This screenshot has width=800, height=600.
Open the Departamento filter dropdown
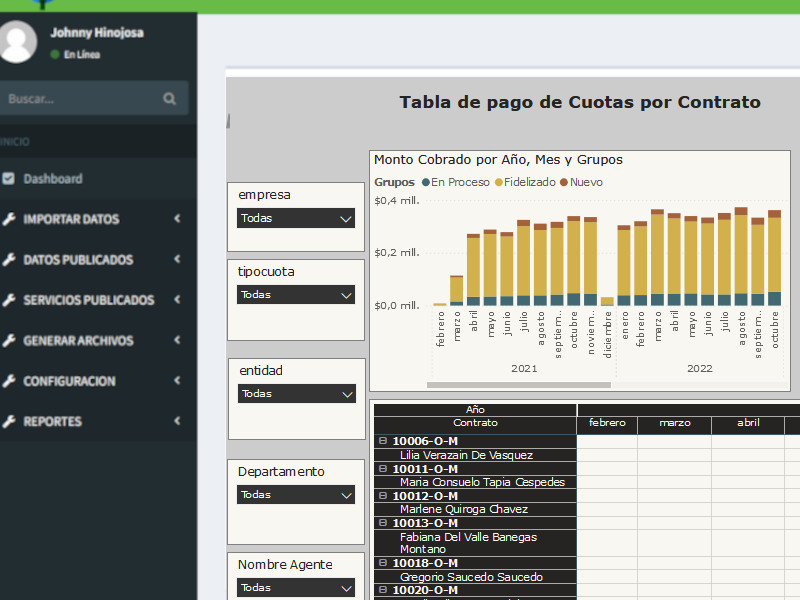coord(296,495)
